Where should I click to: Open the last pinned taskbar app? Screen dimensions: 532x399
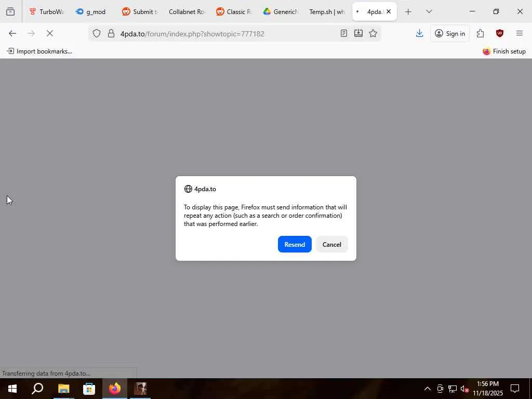[140, 389]
